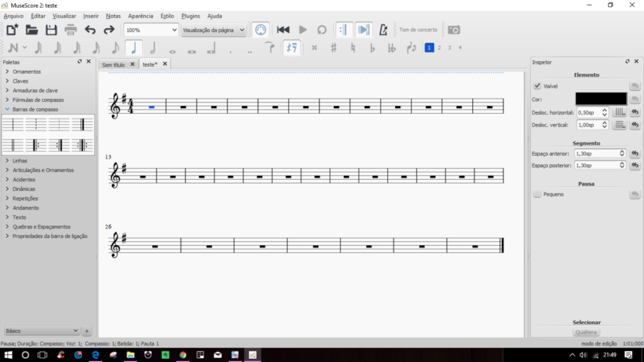This screenshot has height=362, width=644.
Task: Open the 100% zoom dropdown
Action: pyautogui.click(x=151, y=30)
